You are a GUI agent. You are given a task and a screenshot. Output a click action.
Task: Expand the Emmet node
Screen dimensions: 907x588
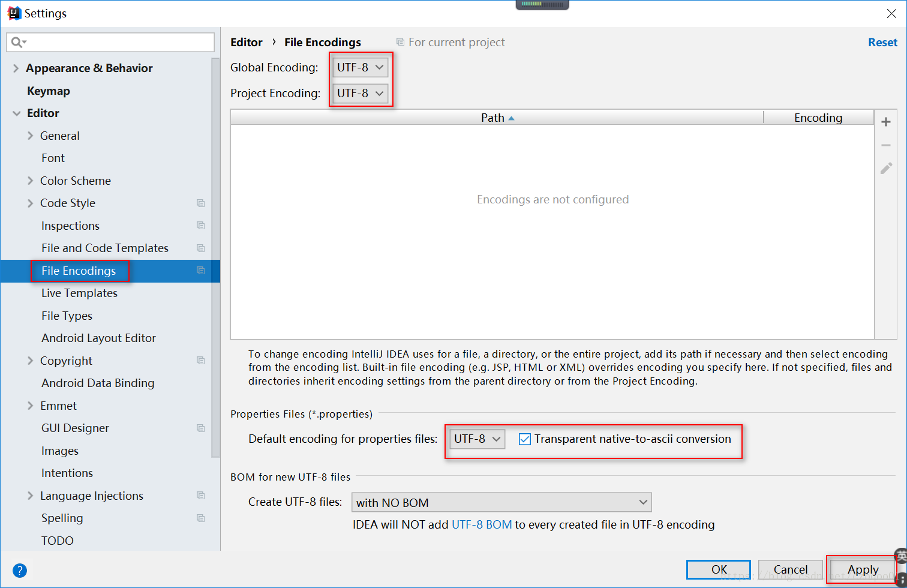(31, 406)
